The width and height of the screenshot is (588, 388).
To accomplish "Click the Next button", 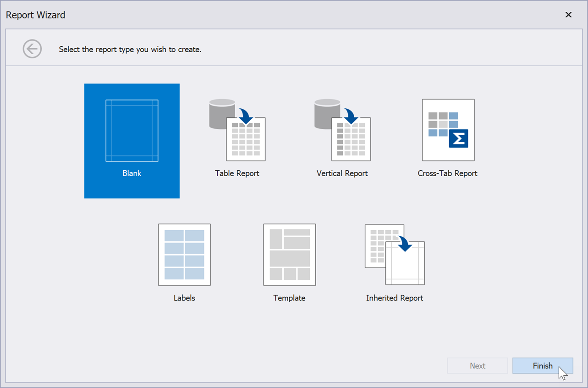I will [478, 366].
